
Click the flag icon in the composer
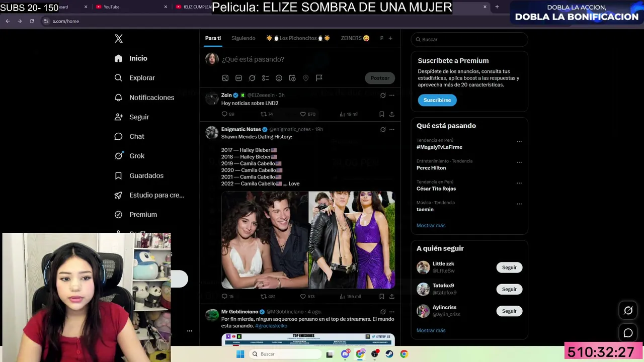(x=319, y=78)
